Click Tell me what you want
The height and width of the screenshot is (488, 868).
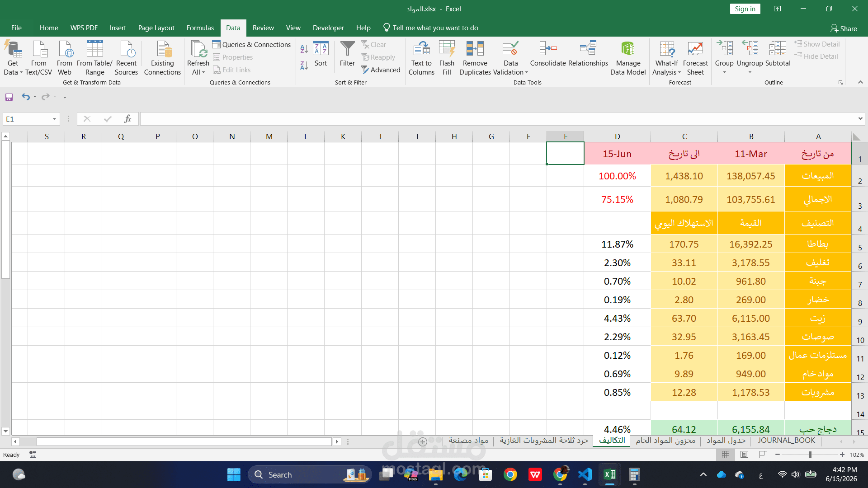click(430, 28)
